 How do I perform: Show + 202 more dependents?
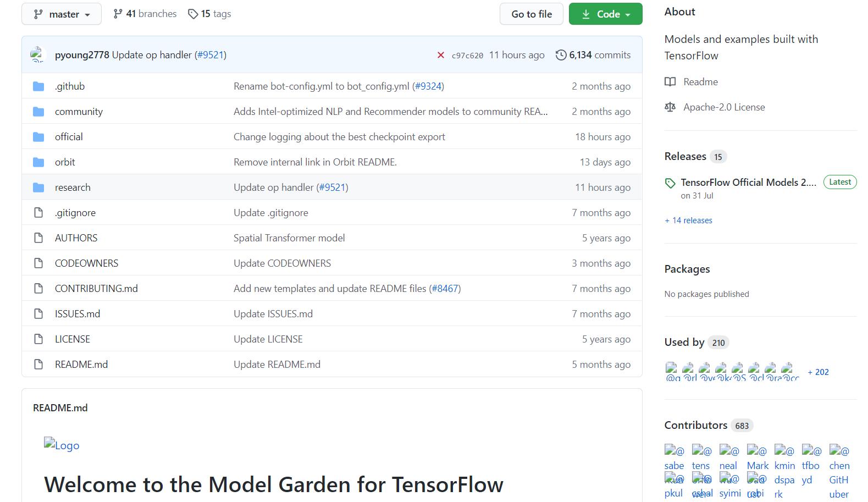pos(818,372)
